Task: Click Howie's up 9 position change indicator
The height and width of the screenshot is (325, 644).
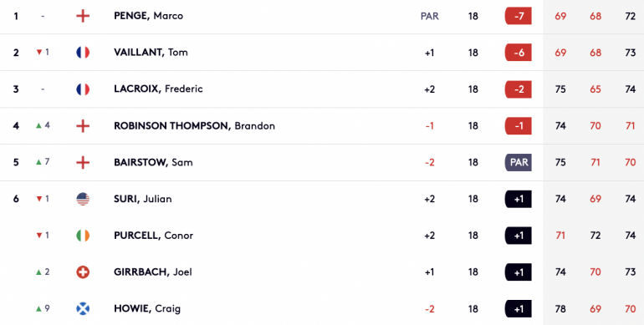Action: click(x=43, y=308)
